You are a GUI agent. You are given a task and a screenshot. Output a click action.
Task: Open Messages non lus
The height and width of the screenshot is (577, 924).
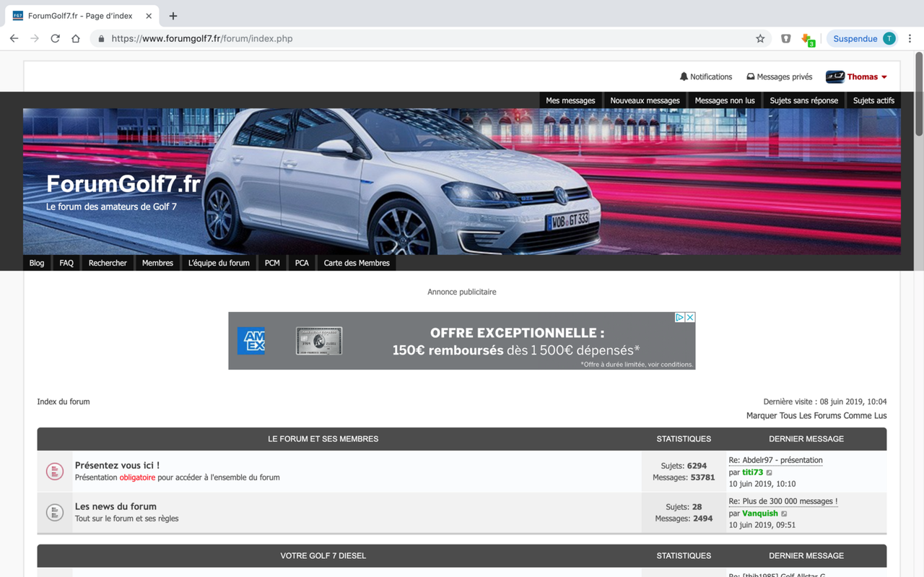725,100
